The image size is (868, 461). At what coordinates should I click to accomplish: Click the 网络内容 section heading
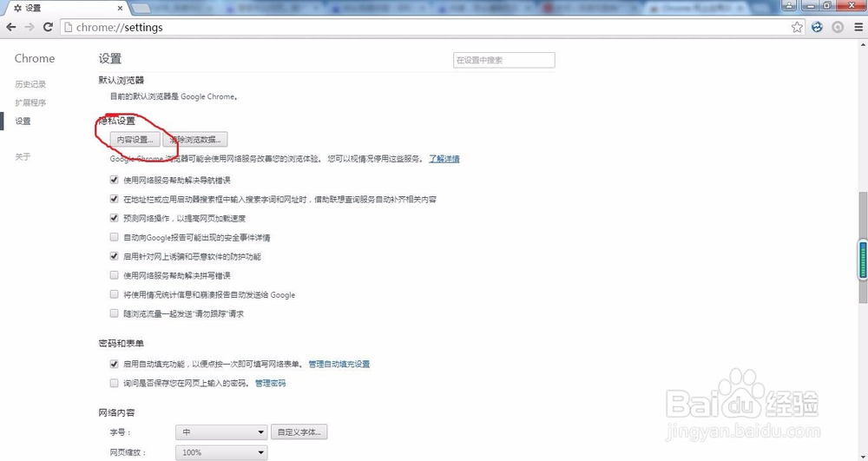click(x=117, y=413)
